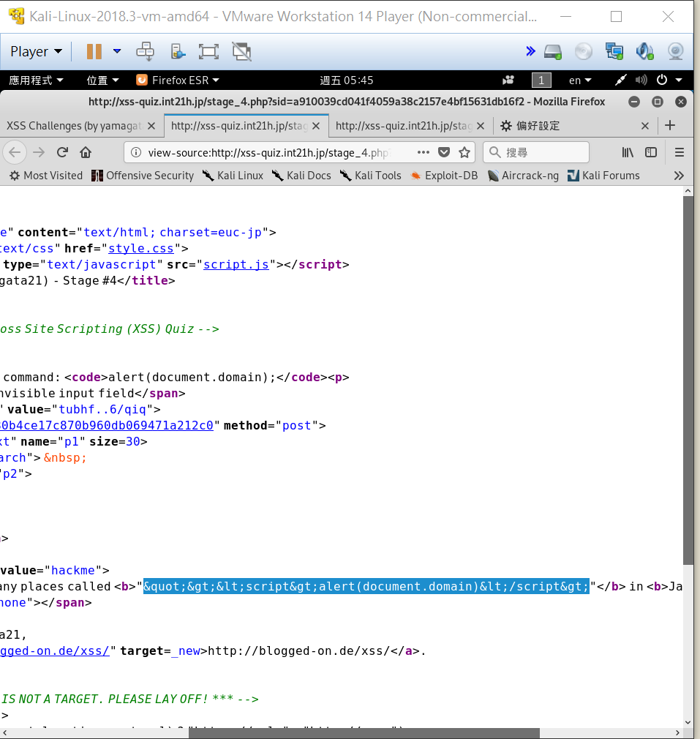
Task: Click the sound card device icon
Action: [x=644, y=51]
